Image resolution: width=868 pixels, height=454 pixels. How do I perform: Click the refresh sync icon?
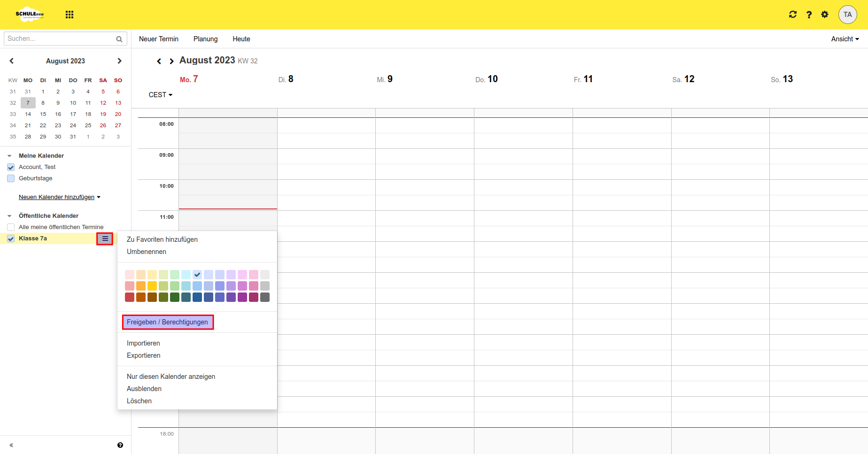pyautogui.click(x=793, y=15)
